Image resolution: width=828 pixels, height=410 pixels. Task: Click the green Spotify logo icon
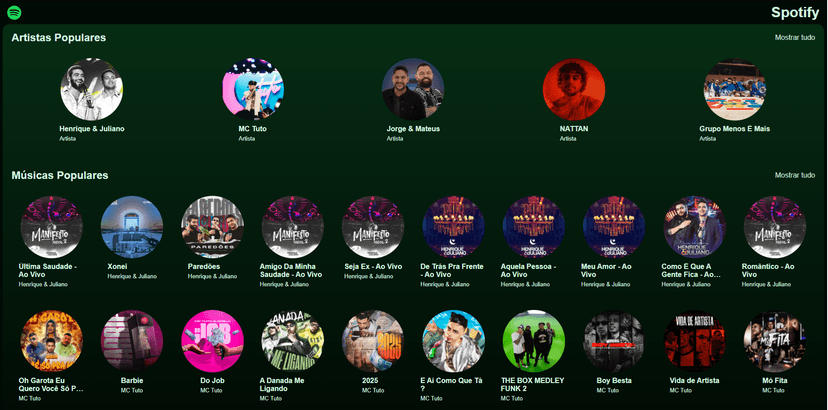click(x=14, y=12)
